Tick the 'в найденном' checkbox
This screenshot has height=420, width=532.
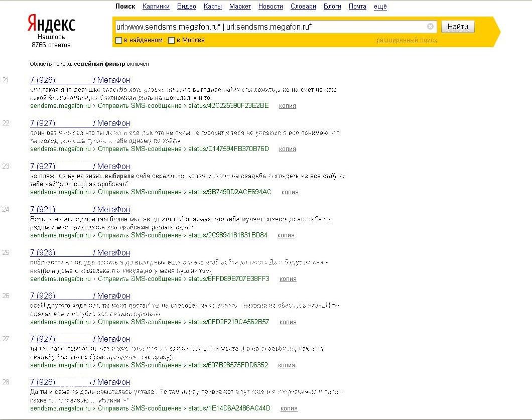pos(119,40)
